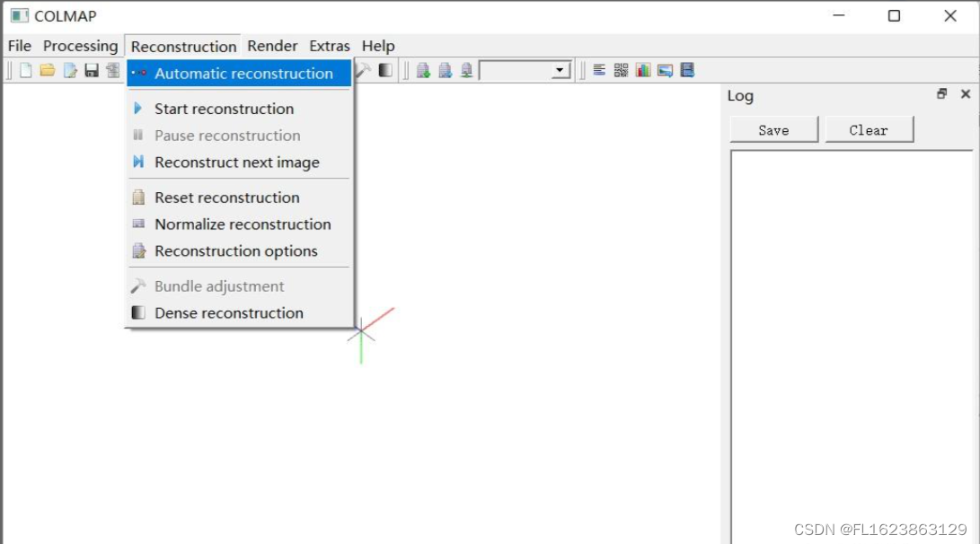Choose Reset reconstruction

pos(239,197)
